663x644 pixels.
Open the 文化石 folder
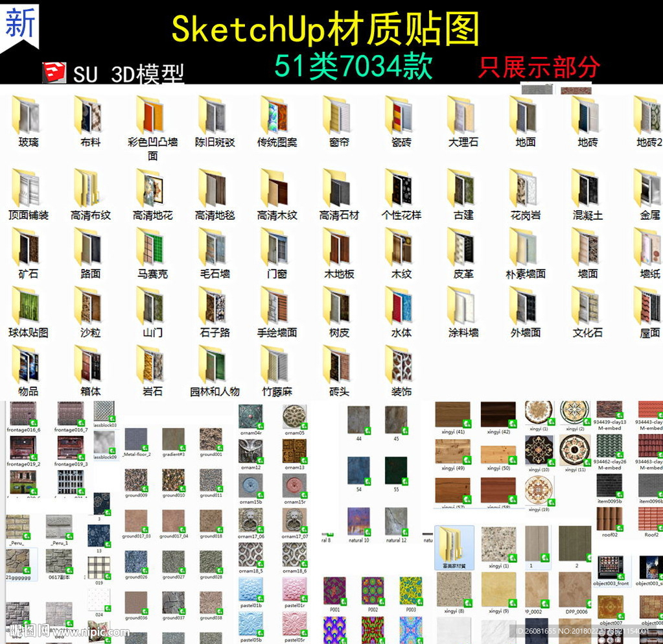(x=587, y=306)
